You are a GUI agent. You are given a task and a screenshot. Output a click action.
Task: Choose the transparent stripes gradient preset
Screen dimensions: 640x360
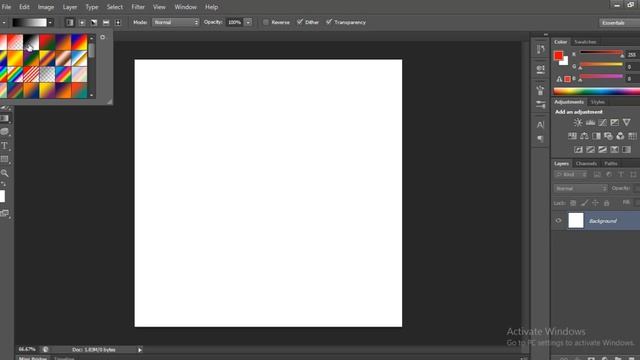[x=31, y=74]
